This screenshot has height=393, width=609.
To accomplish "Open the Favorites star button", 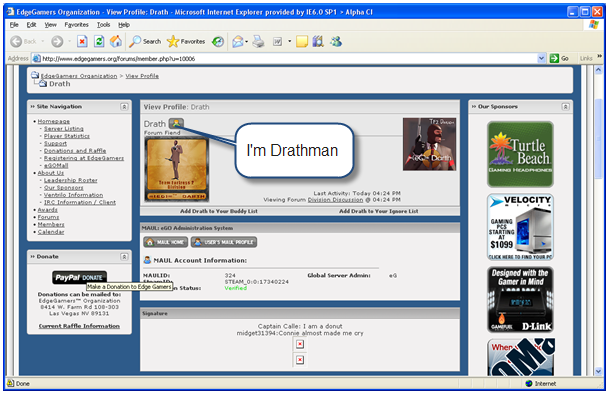I will tap(186, 41).
